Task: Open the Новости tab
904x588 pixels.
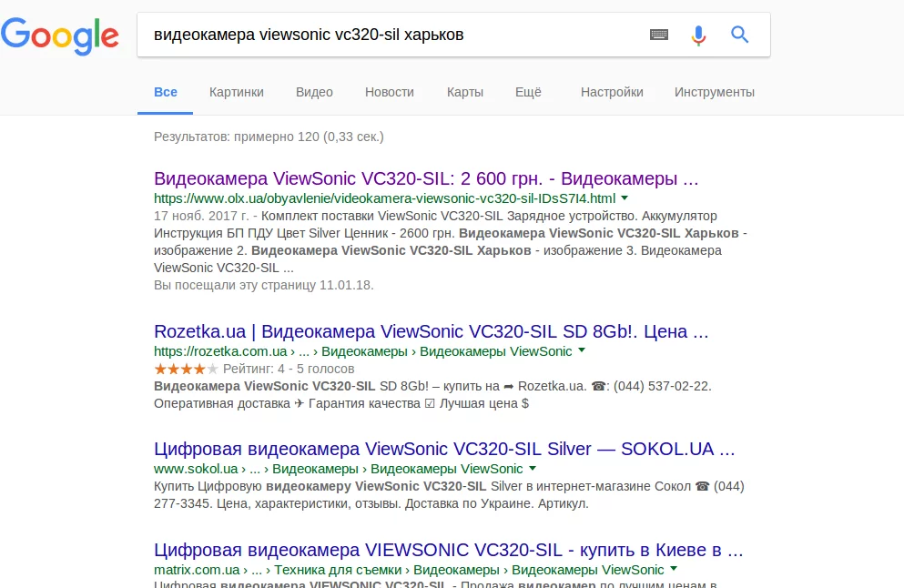Action: (x=389, y=92)
